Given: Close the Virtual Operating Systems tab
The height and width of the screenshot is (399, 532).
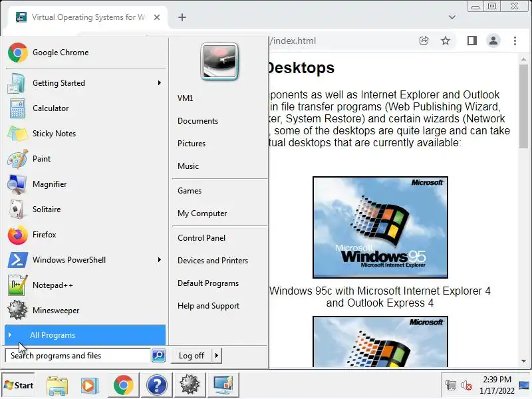Looking at the screenshot, I should tap(157, 17).
